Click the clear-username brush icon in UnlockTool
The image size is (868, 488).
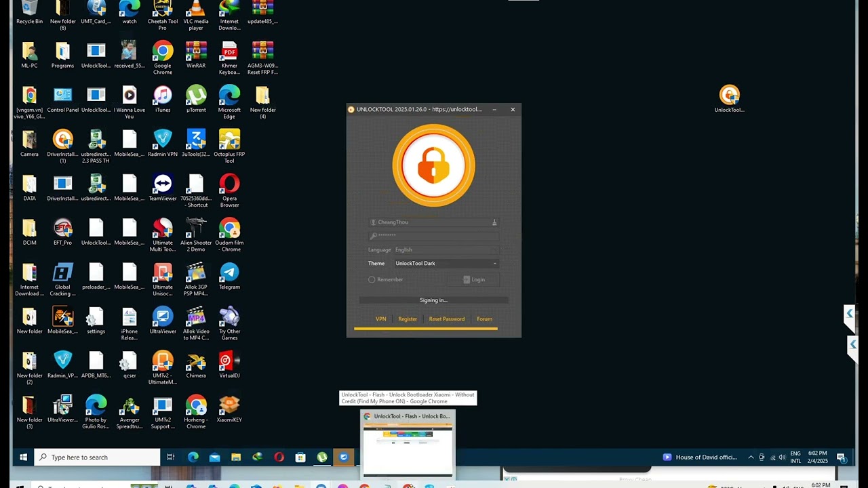pos(494,222)
